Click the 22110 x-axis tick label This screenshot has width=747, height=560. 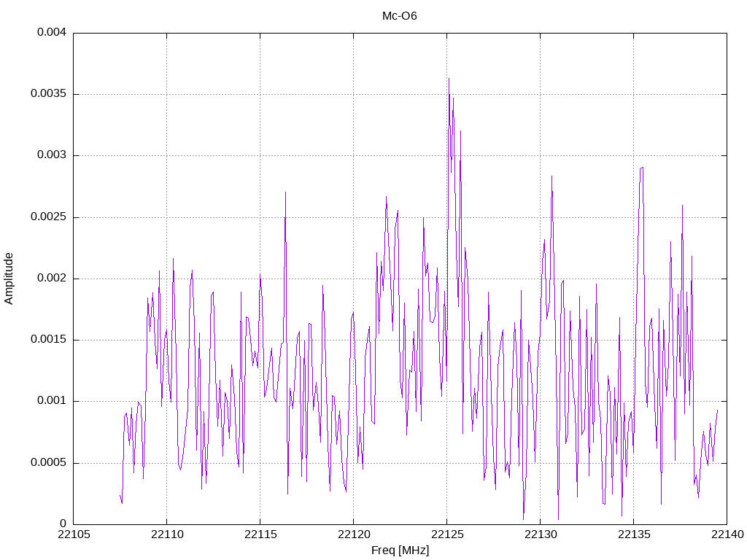coord(167,534)
